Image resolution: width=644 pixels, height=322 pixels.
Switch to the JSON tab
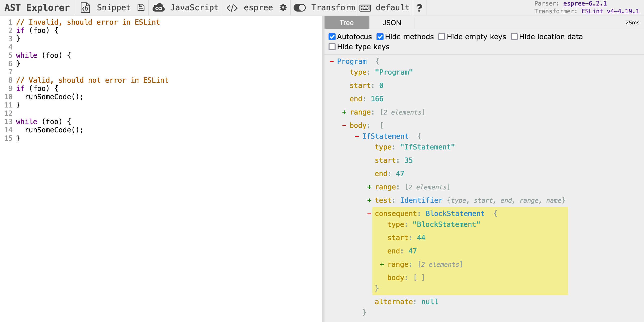[392, 23]
